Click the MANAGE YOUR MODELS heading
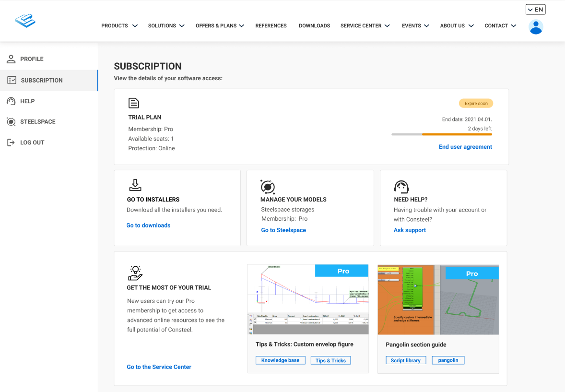Screen dimensions: 565x392 click(x=294, y=200)
